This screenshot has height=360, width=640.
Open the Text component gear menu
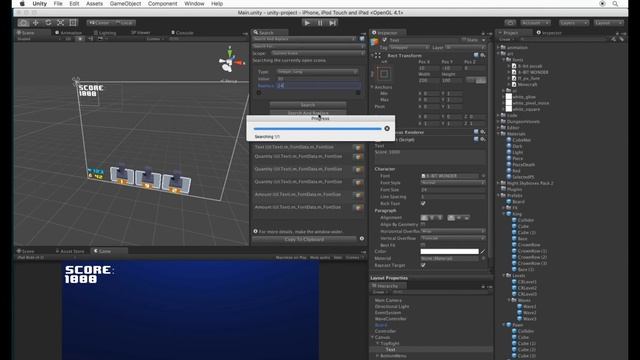[x=483, y=139]
